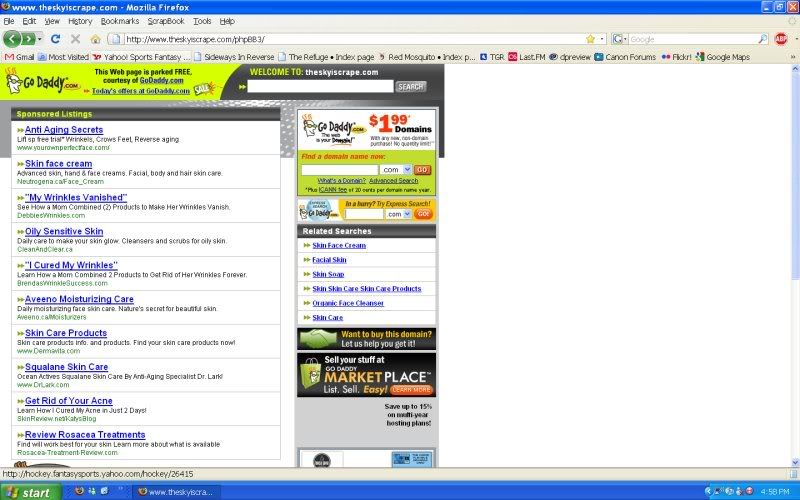Open the Help menu

[227, 21]
